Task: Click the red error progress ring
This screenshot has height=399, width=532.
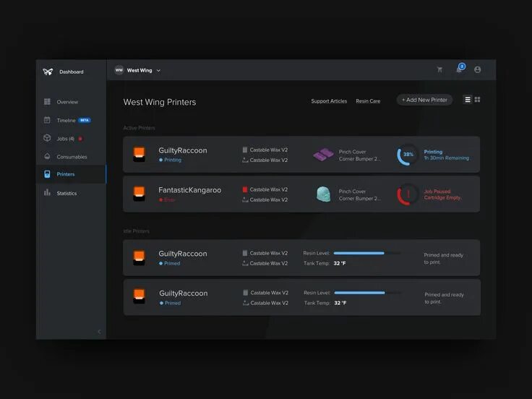Action: [x=408, y=194]
